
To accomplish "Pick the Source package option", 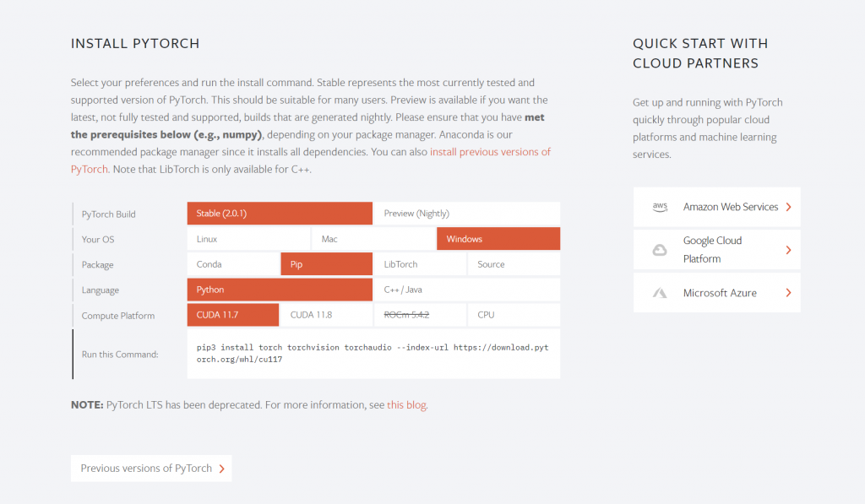I will click(x=514, y=264).
